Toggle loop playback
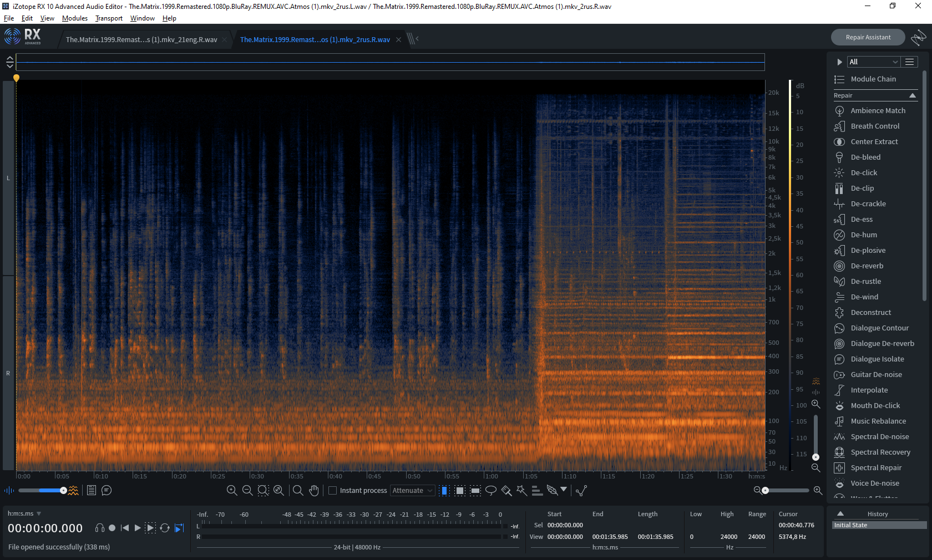The width and height of the screenshot is (932, 560). tap(165, 528)
